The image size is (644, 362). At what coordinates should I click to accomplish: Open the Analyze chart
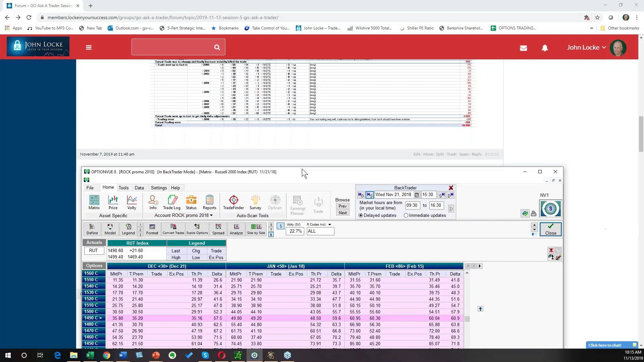(236, 229)
